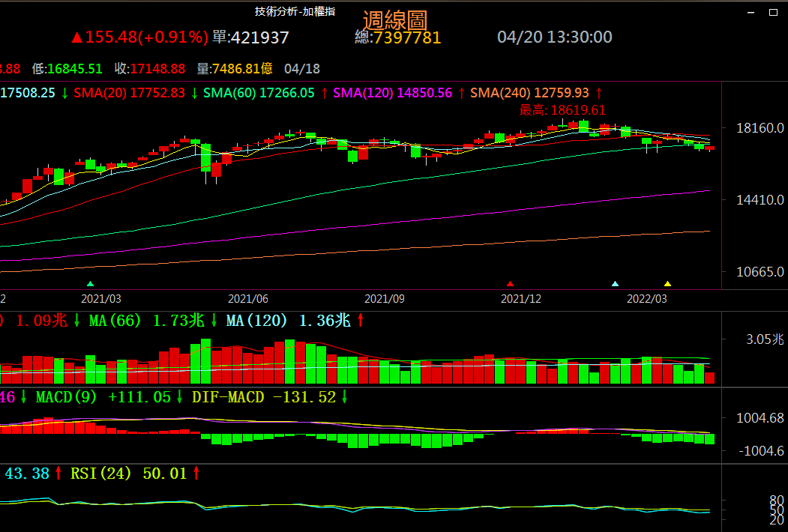788x532 pixels.
Task: Click the 2021/06 date axis label
Action: (x=248, y=298)
